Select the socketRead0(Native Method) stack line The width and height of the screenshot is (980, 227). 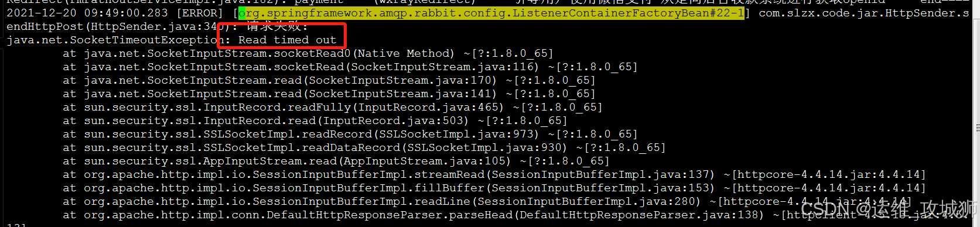coord(308,53)
